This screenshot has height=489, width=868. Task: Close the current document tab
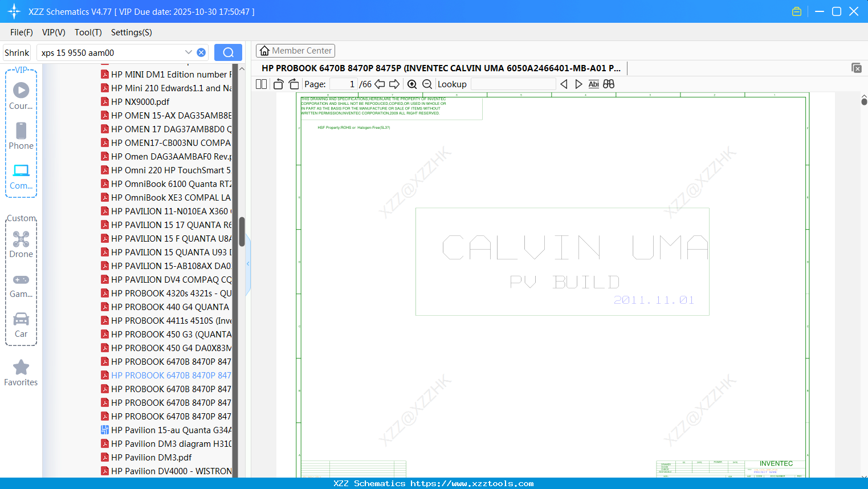coord(857,68)
